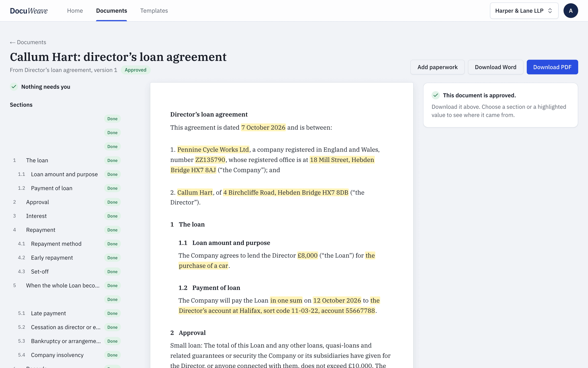Image resolution: width=588 pixels, height=368 pixels.
Task: Go to the Home tab
Action: coord(75,11)
